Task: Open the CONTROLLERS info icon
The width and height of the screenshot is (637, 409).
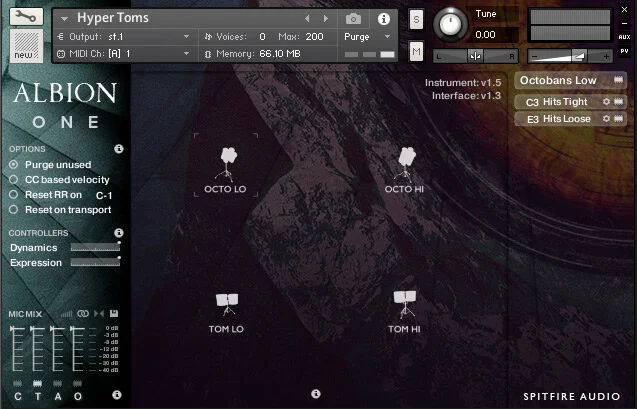Action: (119, 233)
